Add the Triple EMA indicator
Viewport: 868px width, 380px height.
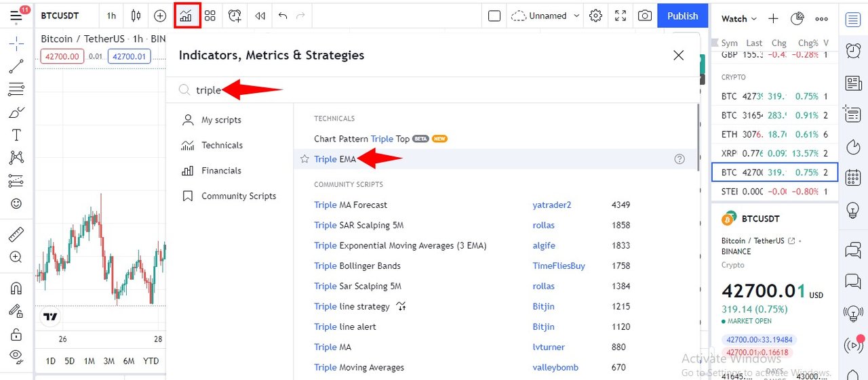point(496,159)
